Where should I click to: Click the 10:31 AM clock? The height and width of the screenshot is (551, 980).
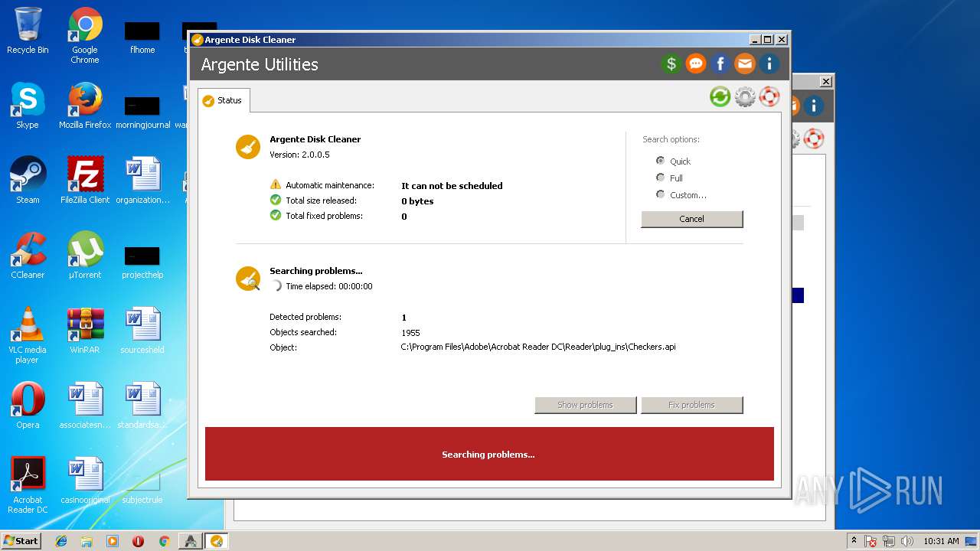(941, 541)
